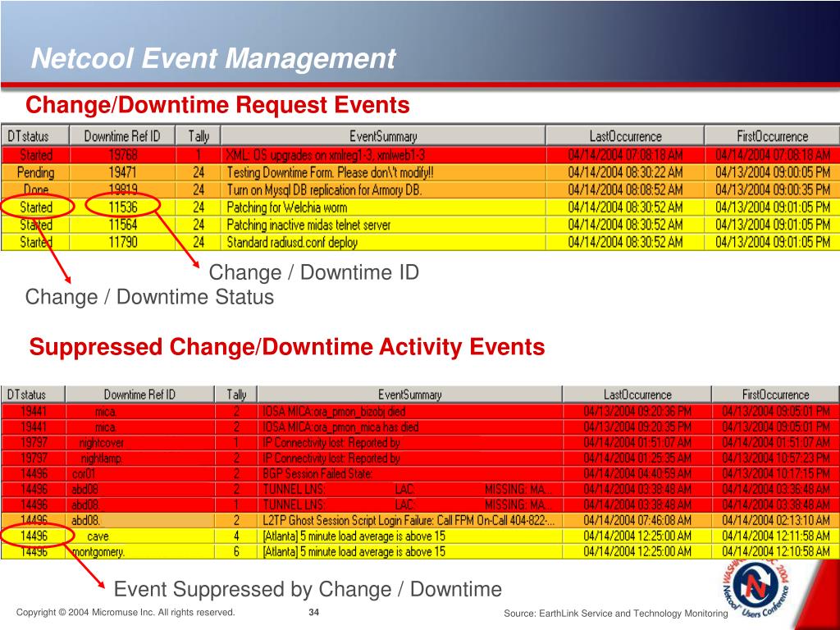840x630 pixels.
Task: Click Downtime Ref ID header in Suppressed Events table
Action: 139,395
